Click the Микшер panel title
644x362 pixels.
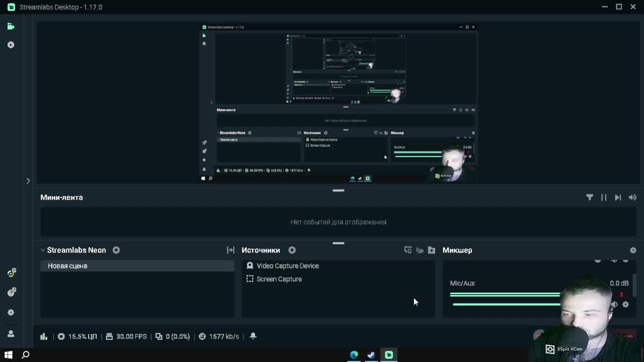[457, 250]
